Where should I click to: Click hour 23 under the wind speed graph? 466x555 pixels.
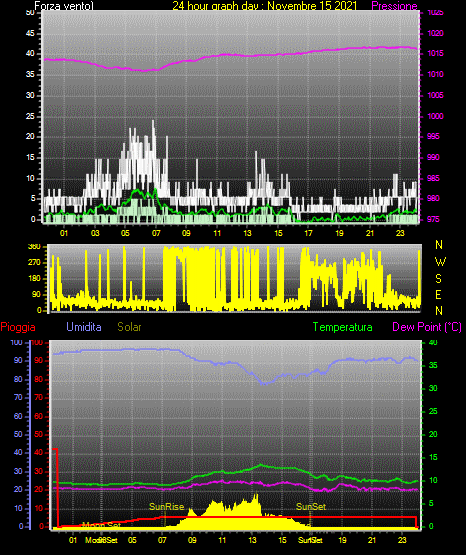(x=400, y=233)
